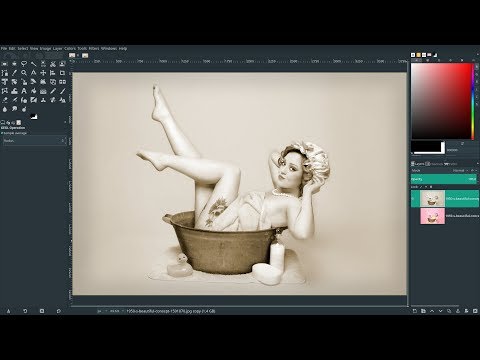Switch to the Paths tab
This screenshot has height=360, width=480.
(x=451, y=164)
